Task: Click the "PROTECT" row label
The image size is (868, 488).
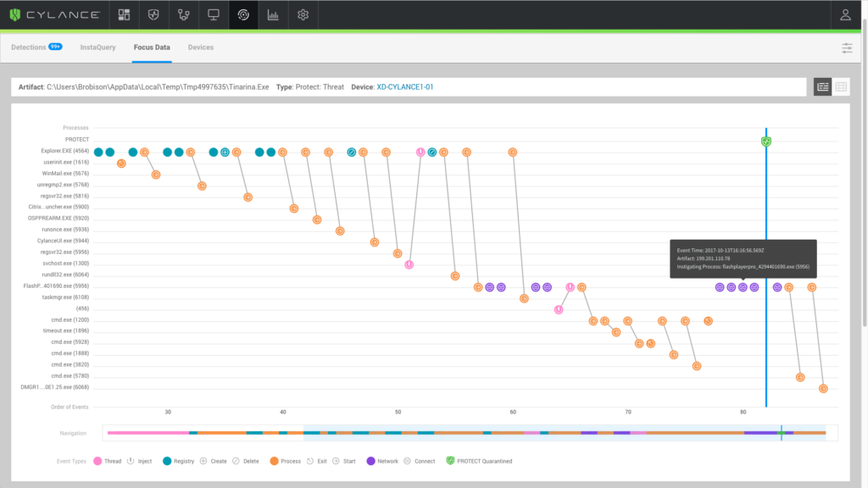Action: click(x=77, y=140)
